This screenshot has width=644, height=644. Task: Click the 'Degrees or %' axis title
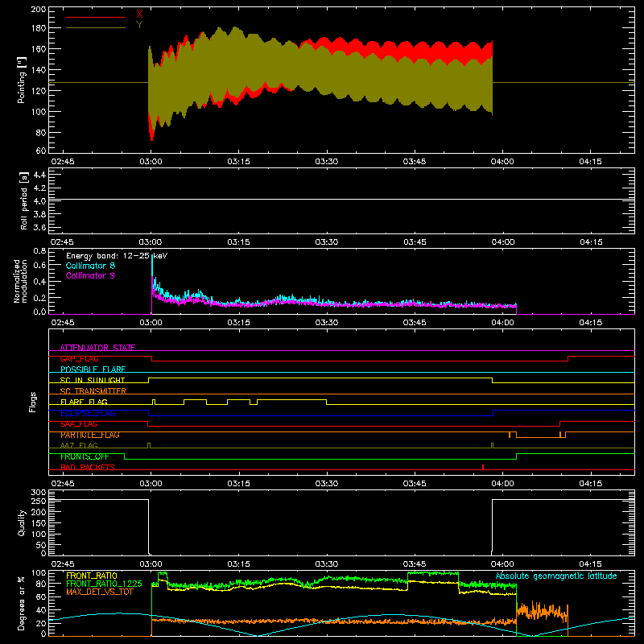[x=22, y=603]
